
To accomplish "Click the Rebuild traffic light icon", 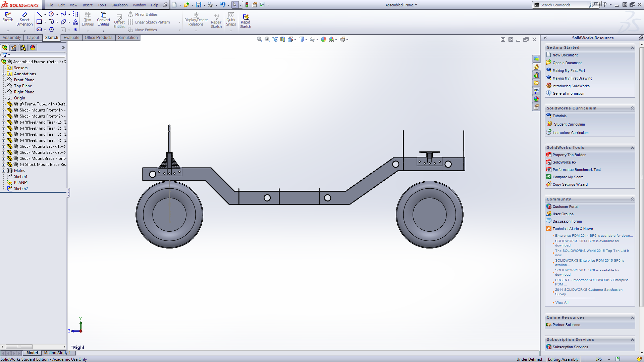I will coord(247,5).
